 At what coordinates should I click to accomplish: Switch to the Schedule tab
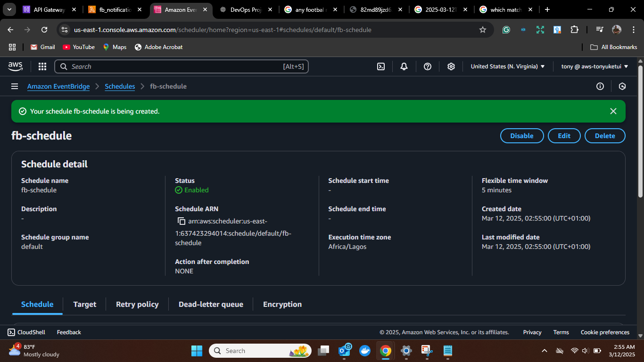click(x=37, y=304)
